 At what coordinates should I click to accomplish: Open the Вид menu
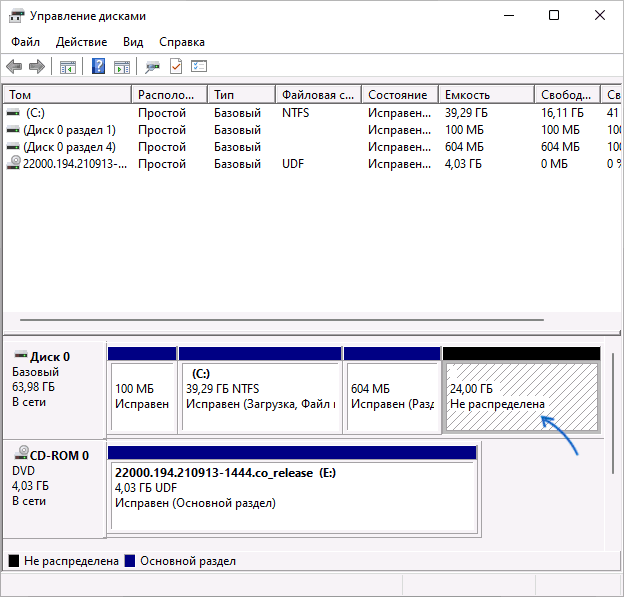tap(133, 42)
